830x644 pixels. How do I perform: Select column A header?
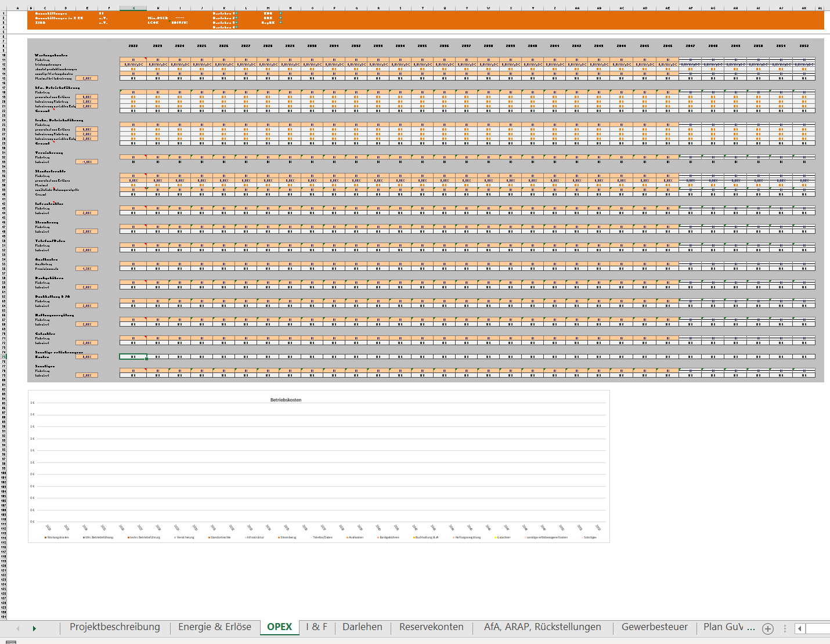17,8
